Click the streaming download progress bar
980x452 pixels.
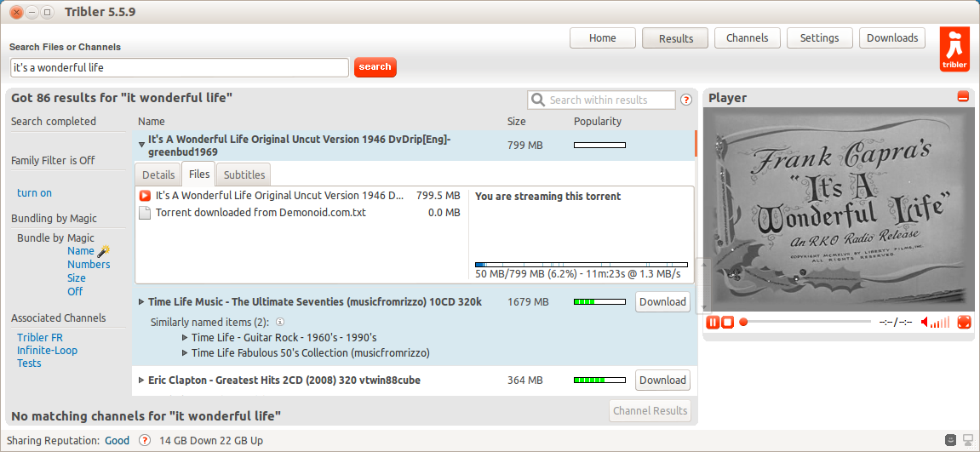(x=582, y=265)
